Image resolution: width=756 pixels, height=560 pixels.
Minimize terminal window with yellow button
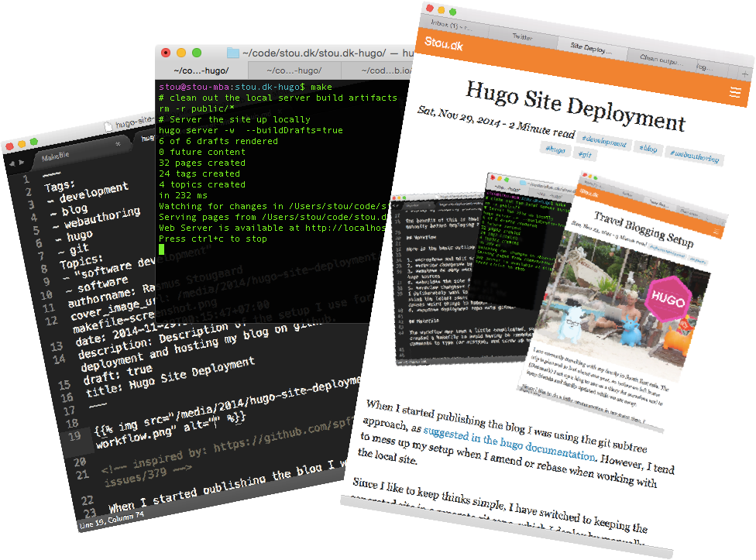[x=181, y=53]
